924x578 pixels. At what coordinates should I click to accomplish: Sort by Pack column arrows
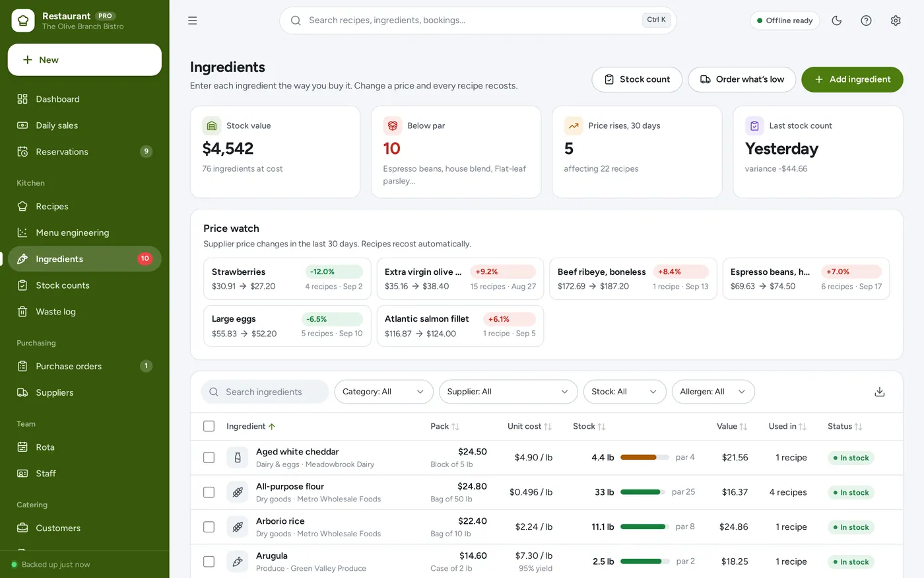455,427
